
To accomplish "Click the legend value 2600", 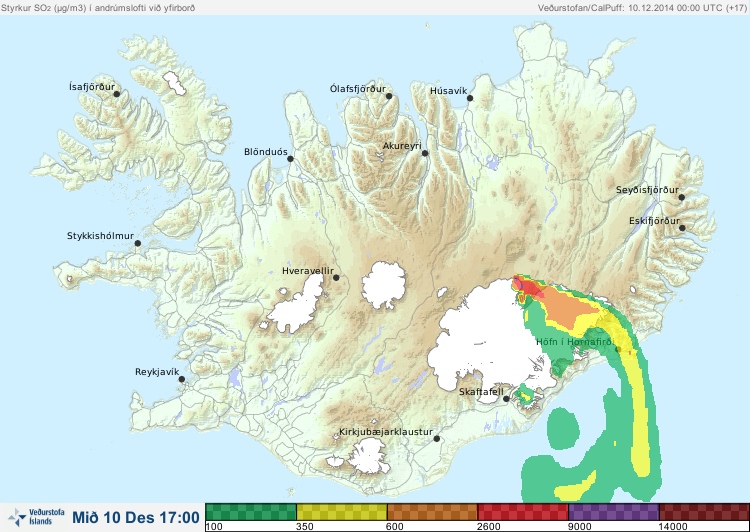I will coord(489,527).
